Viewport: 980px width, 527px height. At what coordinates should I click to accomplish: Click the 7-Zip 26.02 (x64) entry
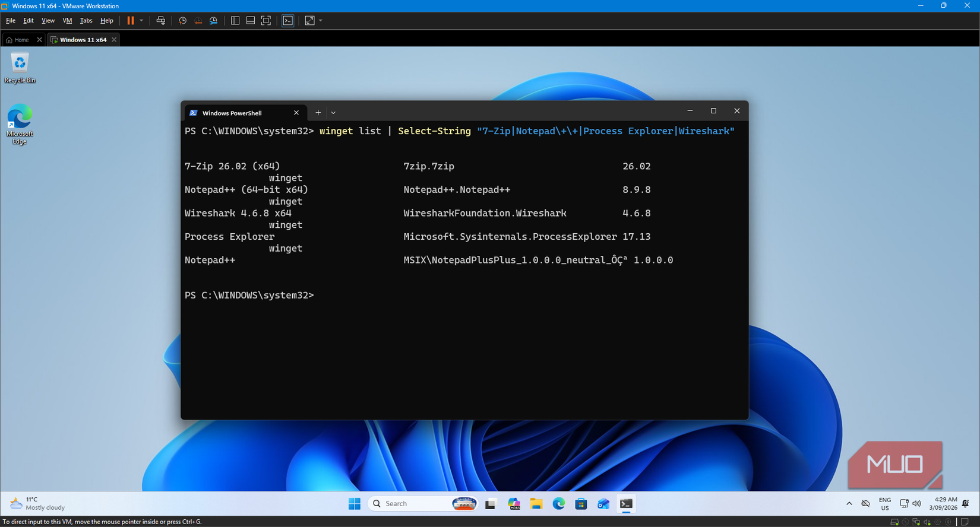point(232,166)
